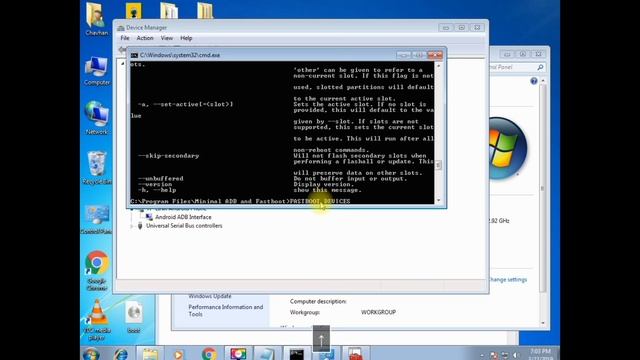
Task: Click the cmd window scrollbar thumb
Action: click(x=438, y=165)
